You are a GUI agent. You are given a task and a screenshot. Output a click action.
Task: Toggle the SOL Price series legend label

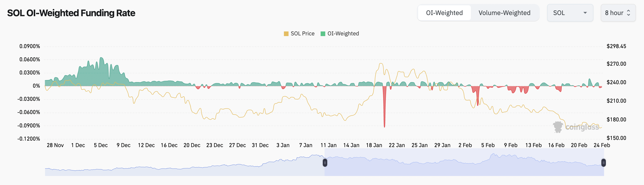point(303,34)
